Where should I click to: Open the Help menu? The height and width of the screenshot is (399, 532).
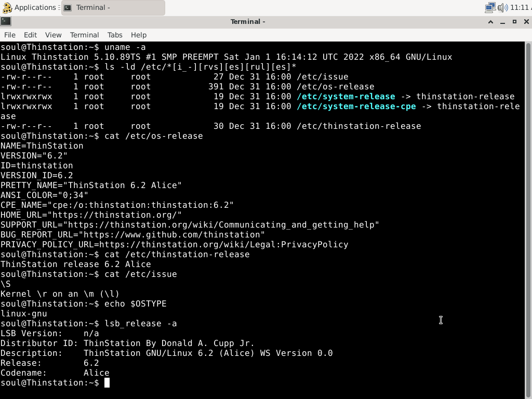[x=138, y=35]
